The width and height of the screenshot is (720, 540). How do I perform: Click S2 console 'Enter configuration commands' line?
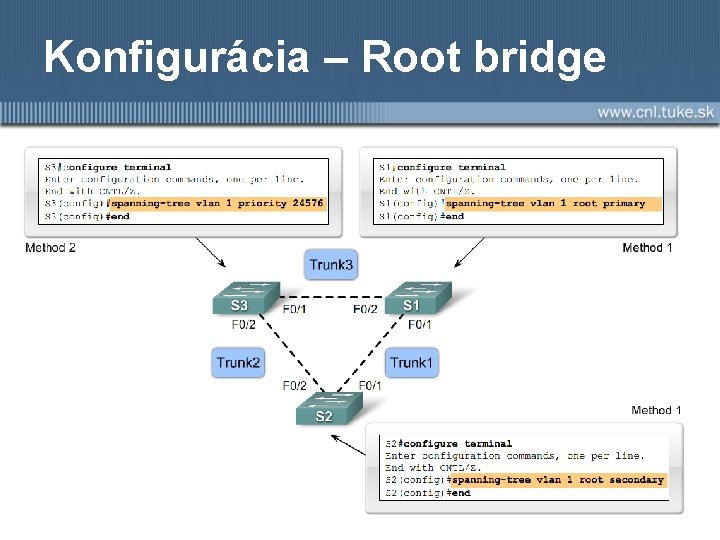pos(515,456)
